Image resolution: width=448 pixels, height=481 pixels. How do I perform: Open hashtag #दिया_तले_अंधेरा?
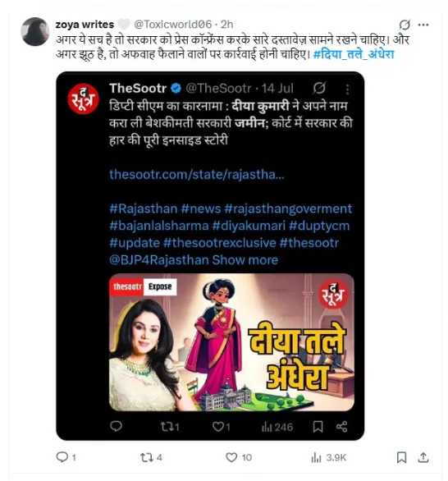354,54
